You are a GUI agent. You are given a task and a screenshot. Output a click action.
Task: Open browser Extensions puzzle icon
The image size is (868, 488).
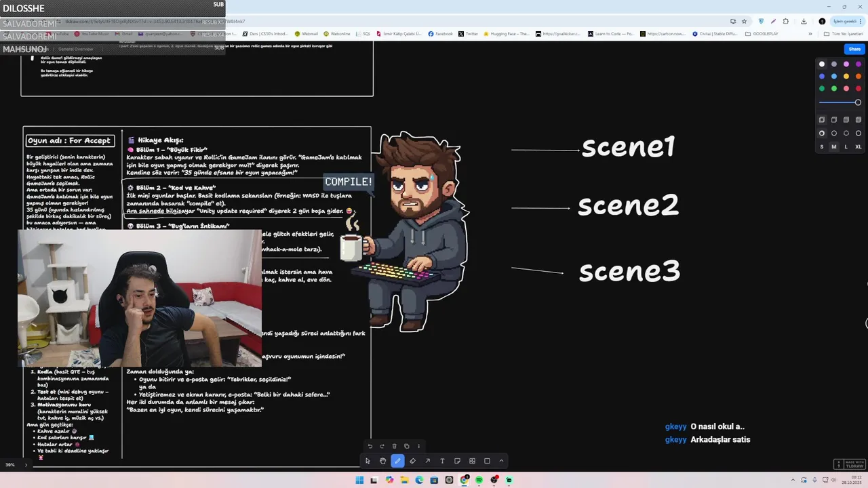click(x=786, y=22)
